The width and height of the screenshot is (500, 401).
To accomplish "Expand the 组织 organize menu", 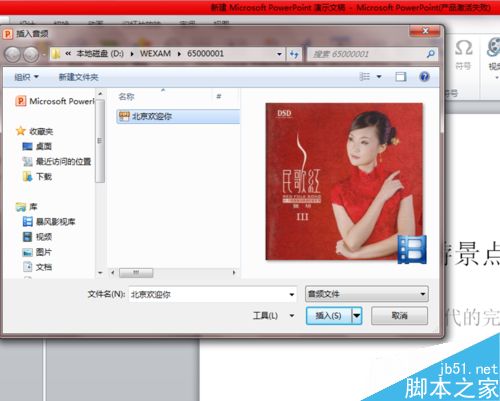I will 26,77.
